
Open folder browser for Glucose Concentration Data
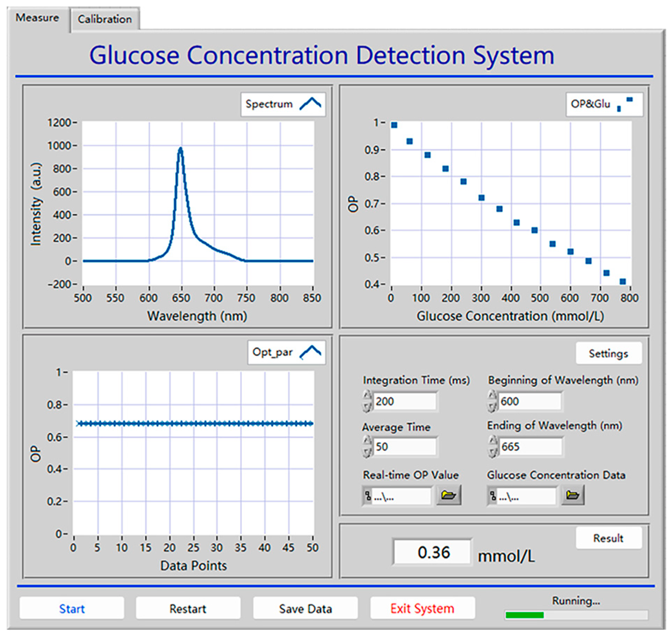coord(573,495)
